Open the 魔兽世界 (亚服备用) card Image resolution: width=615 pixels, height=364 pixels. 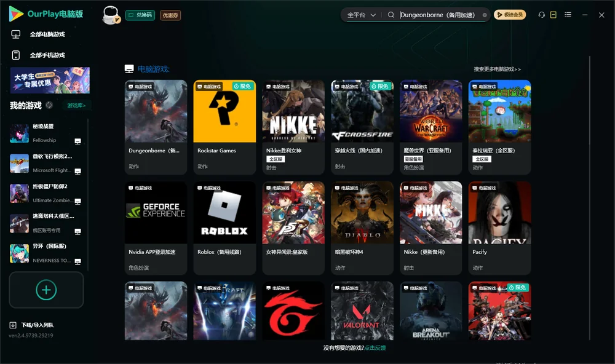(x=430, y=127)
